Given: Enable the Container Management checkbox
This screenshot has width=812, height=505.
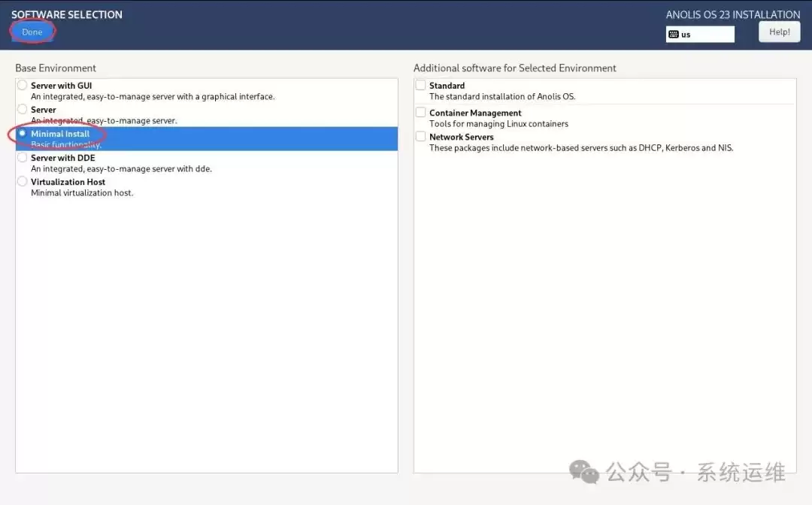Looking at the screenshot, I should [x=420, y=112].
